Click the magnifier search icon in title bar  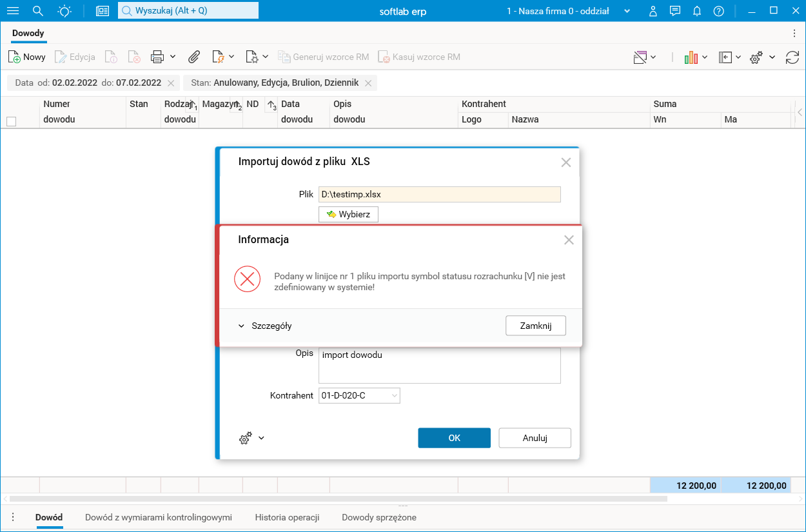(38, 11)
